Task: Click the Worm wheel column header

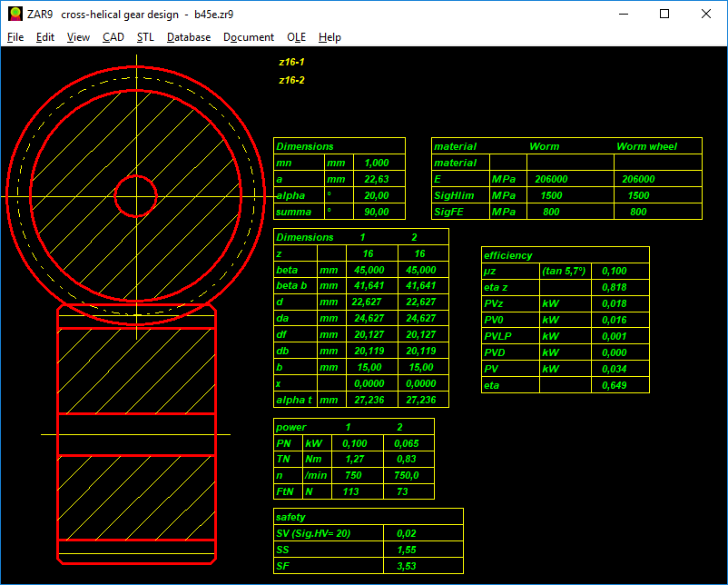Action: coord(646,146)
